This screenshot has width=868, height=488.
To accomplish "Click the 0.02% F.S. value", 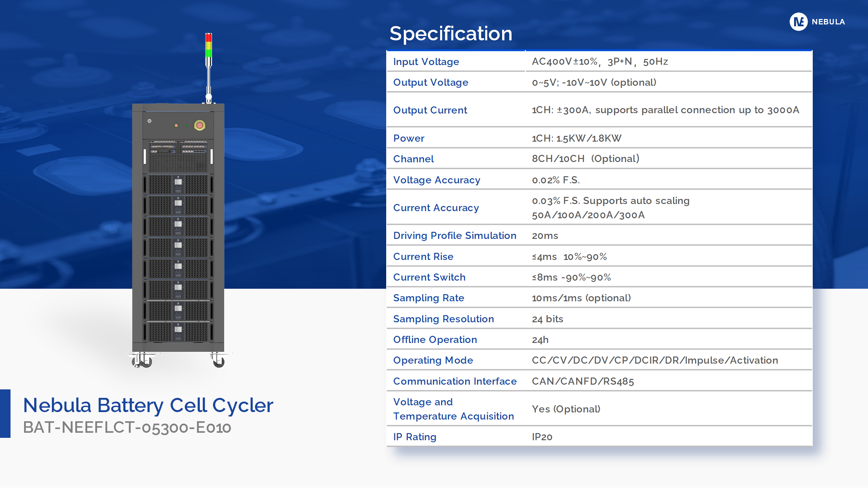I will pos(556,180).
